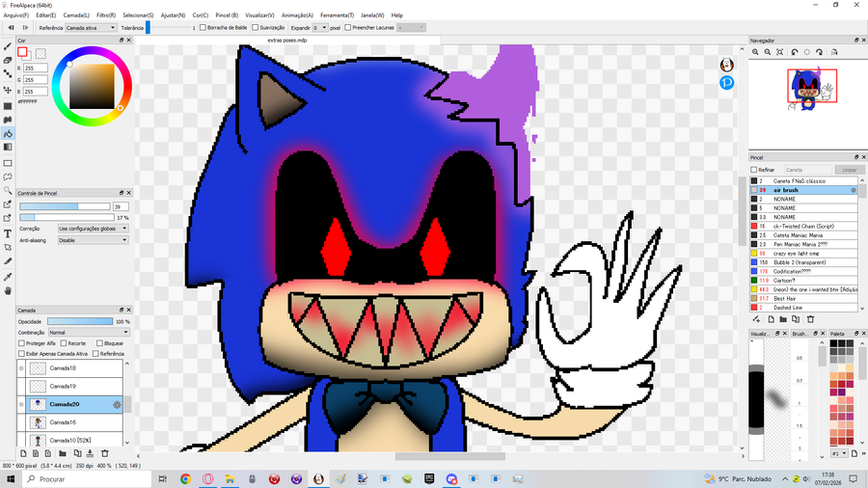Enable the Preencher Lacunas checkbox
868x488 pixels.
point(347,28)
